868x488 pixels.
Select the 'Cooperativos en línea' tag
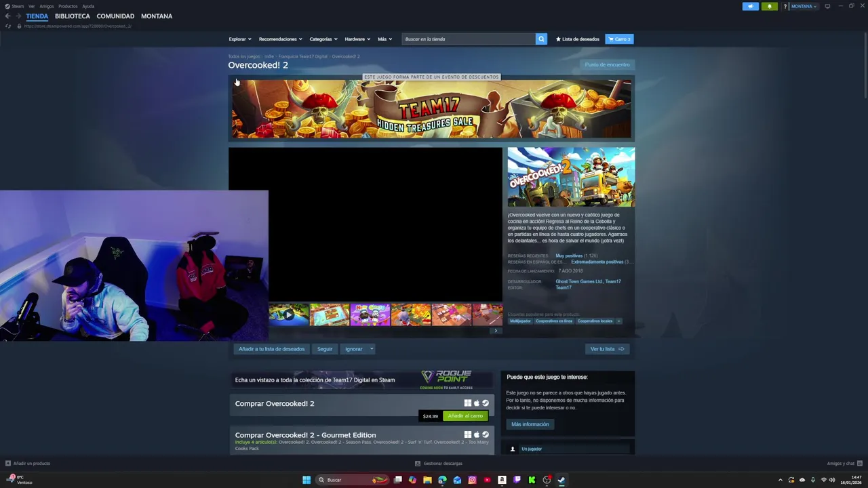click(554, 321)
